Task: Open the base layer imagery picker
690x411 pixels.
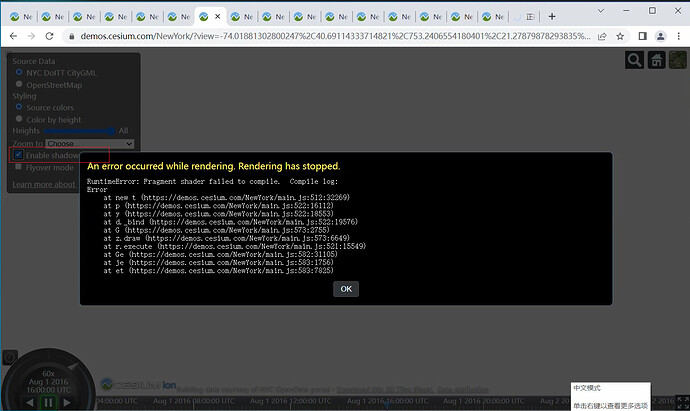Action: pyautogui.click(x=678, y=60)
